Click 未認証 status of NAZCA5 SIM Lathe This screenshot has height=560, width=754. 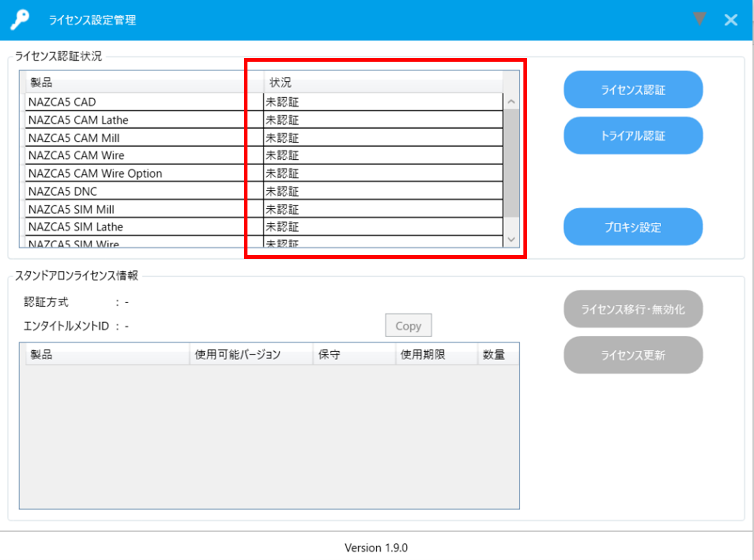[282, 227]
